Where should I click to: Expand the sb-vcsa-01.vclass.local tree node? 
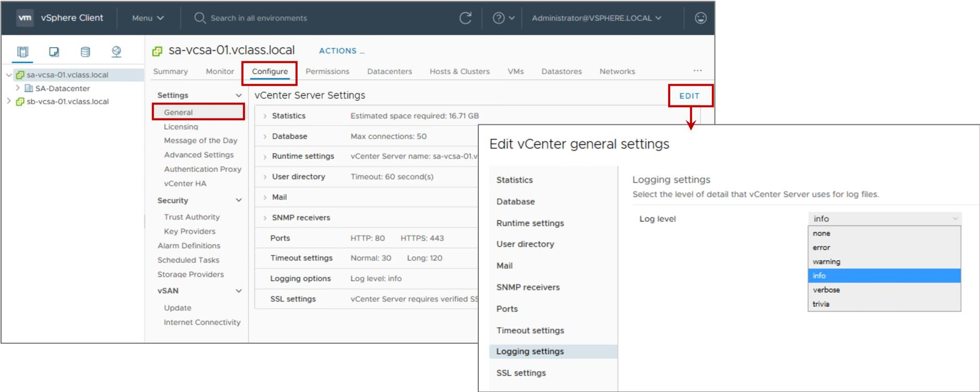(x=9, y=101)
